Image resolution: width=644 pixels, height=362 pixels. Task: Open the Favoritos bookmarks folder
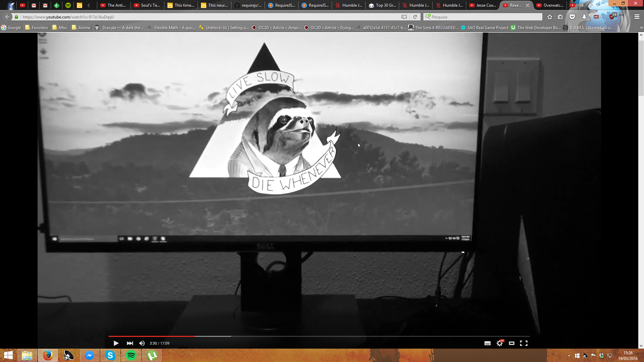[x=37, y=28]
